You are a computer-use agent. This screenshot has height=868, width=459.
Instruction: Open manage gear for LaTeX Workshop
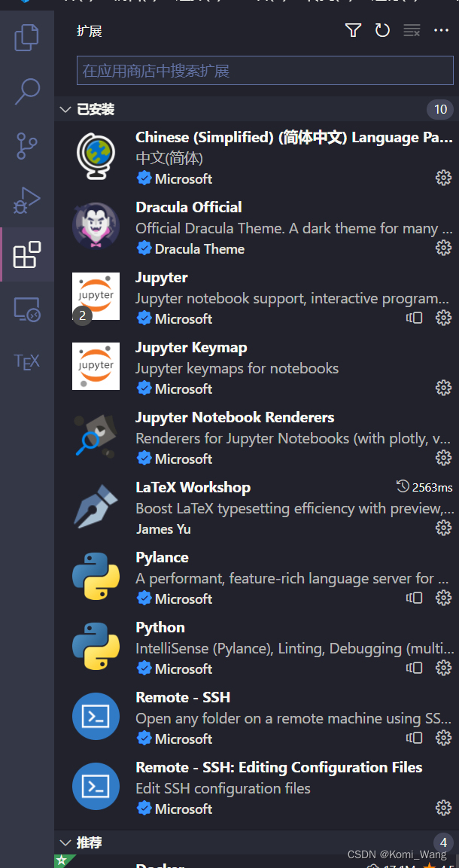pyautogui.click(x=443, y=528)
